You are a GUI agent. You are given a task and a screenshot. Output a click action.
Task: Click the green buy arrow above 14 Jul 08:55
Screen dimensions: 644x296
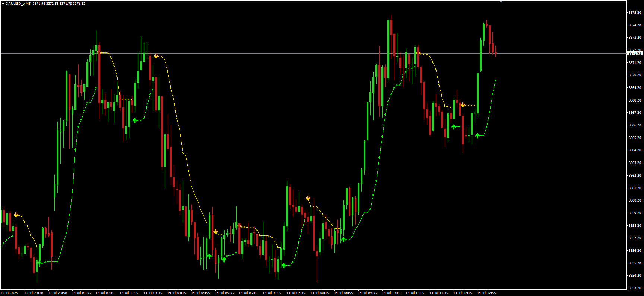343,239
